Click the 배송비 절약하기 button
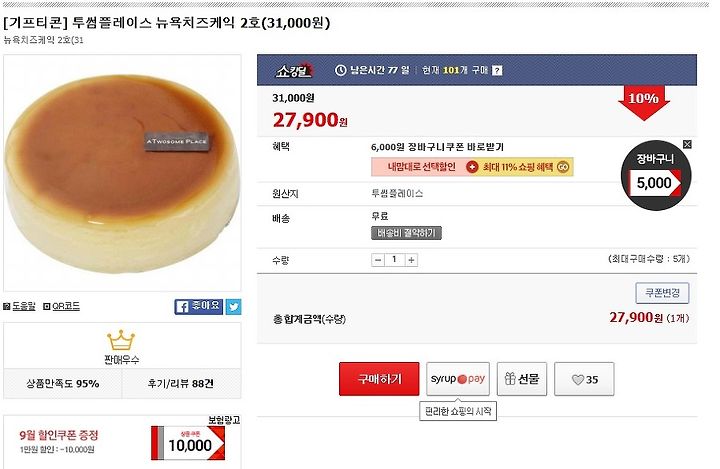 coord(406,233)
